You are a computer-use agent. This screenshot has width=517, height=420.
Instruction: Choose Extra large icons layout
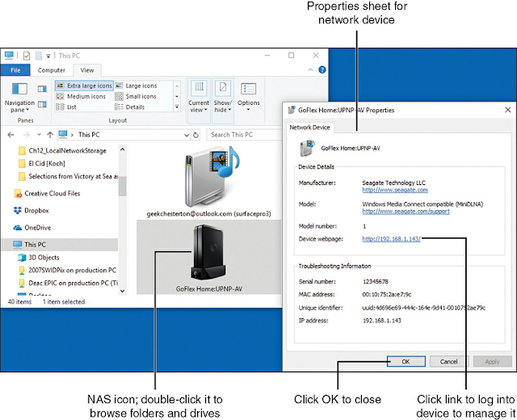pos(84,86)
